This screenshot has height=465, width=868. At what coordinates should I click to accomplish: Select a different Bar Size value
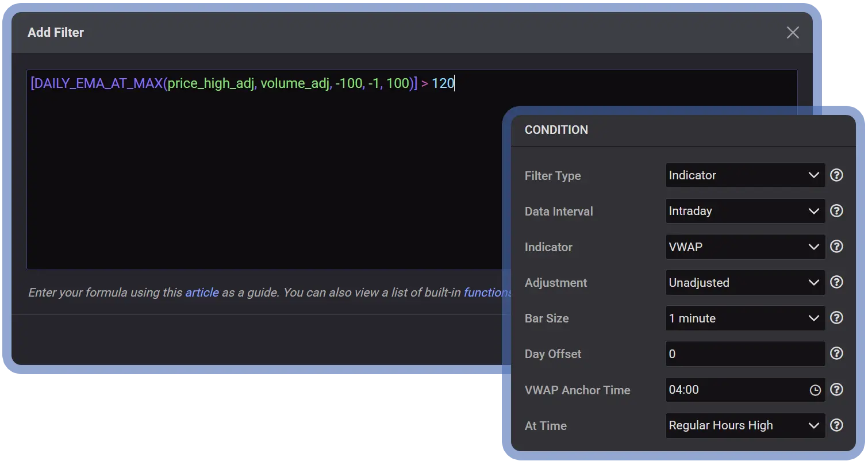click(x=745, y=318)
